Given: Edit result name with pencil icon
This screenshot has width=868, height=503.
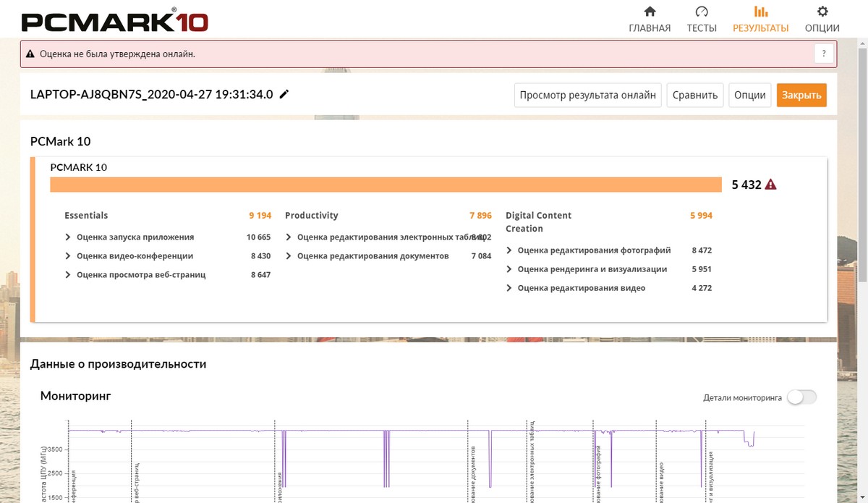Looking at the screenshot, I should pyautogui.click(x=284, y=95).
